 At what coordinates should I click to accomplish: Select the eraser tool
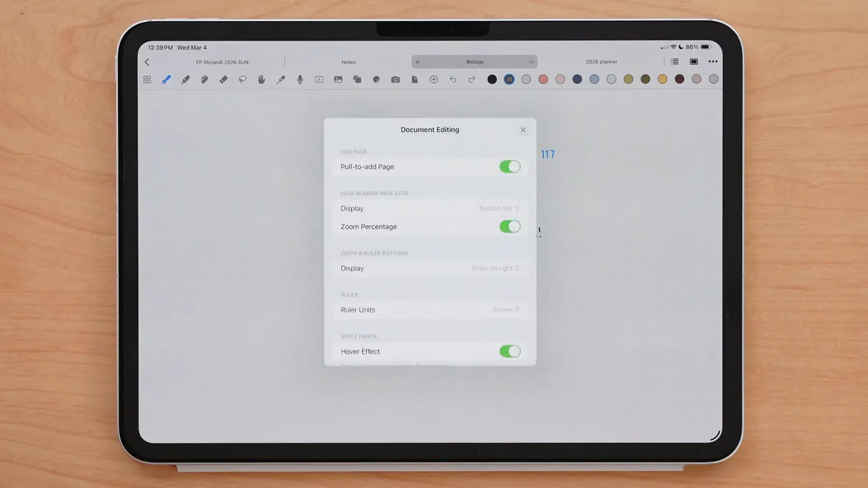223,79
